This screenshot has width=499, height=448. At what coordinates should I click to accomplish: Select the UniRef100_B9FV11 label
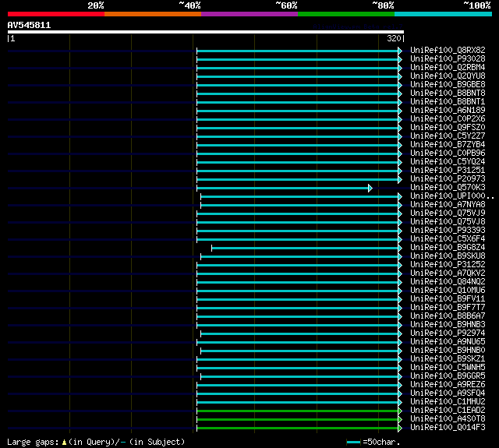click(448, 299)
